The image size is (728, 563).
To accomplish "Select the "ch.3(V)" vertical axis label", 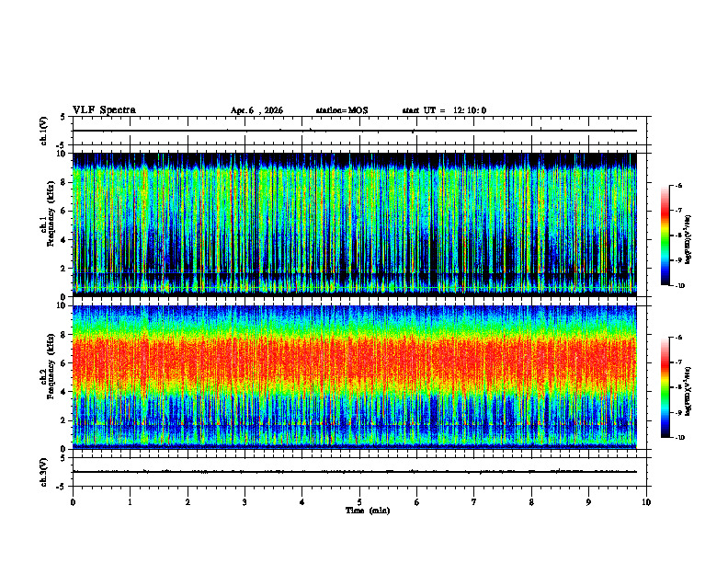I will [44, 472].
